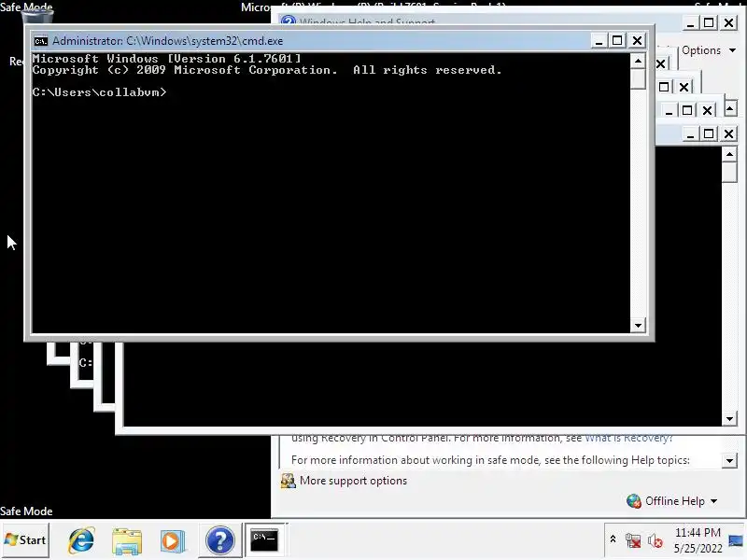Click the scrollbar thumb of rearmost console window

click(729, 173)
